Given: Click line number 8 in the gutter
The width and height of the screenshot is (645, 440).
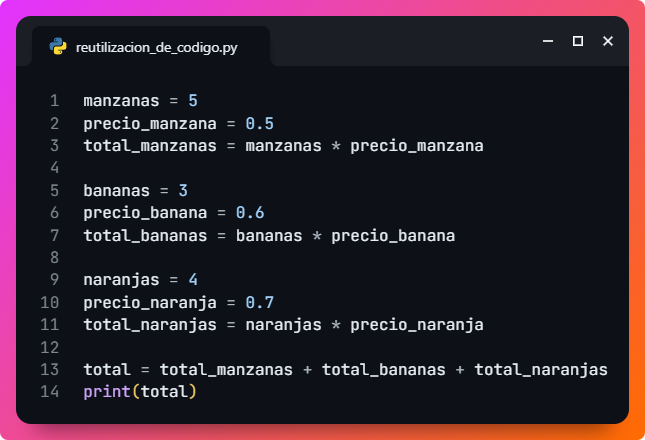Looking at the screenshot, I should coord(54,258).
